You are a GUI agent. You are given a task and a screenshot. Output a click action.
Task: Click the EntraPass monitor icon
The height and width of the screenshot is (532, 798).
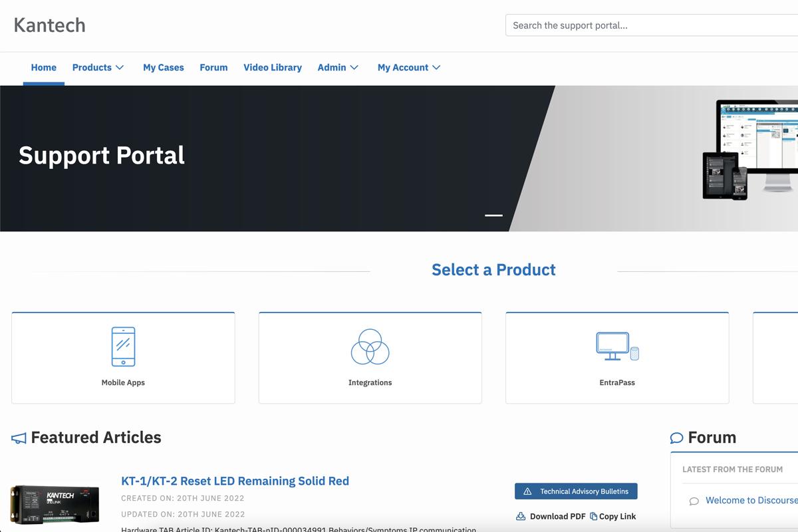[x=617, y=346]
